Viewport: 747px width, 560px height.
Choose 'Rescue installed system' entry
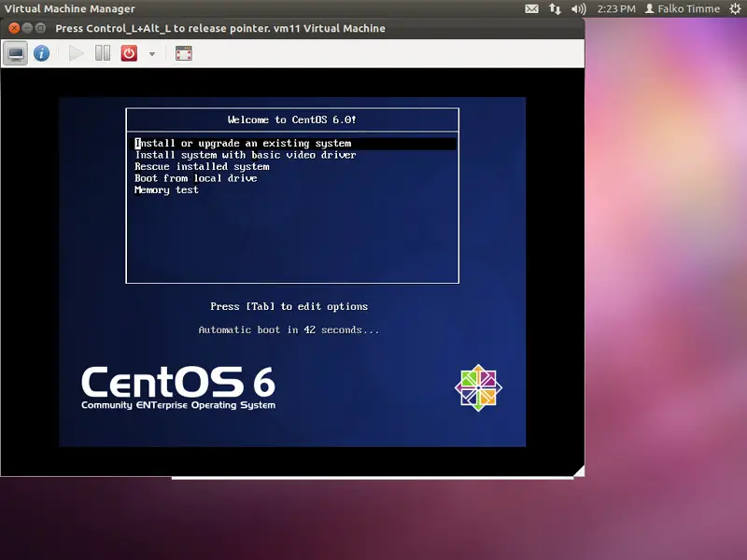[202, 167]
